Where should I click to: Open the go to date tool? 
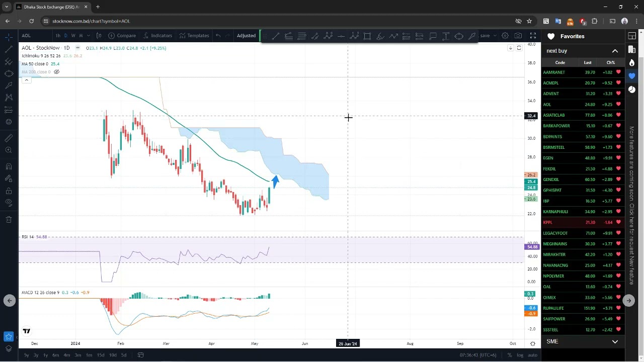(x=141, y=355)
